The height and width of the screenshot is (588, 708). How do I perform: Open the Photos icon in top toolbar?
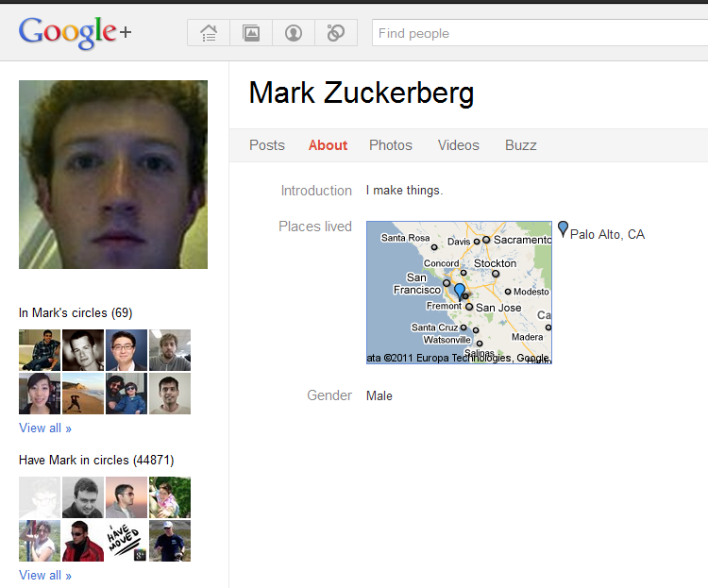click(x=251, y=33)
